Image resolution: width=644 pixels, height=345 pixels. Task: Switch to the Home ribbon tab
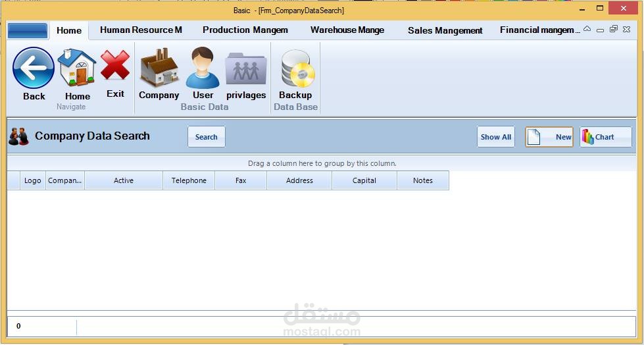69,30
